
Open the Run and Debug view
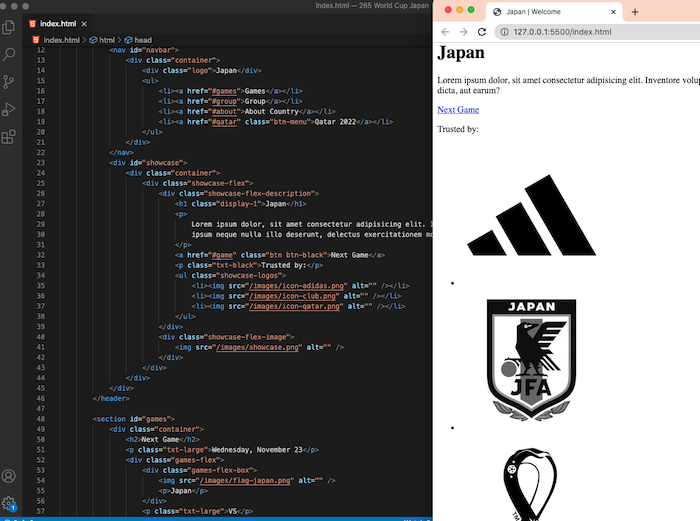(8, 109)
